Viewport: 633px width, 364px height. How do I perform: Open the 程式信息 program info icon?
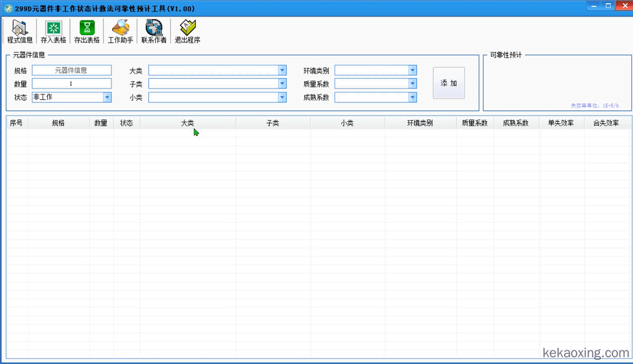click(19, 31)
